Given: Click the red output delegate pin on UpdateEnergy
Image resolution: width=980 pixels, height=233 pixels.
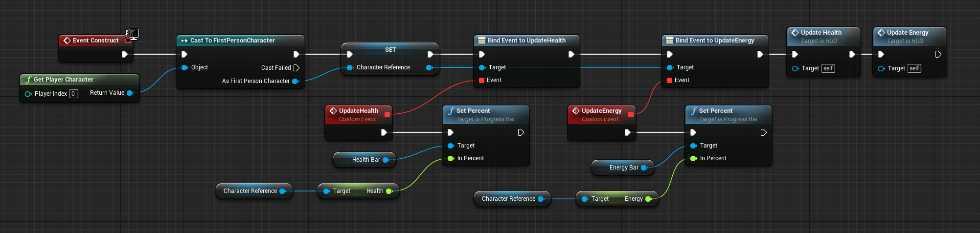Looking at the screenshot, I should [630, 115].
